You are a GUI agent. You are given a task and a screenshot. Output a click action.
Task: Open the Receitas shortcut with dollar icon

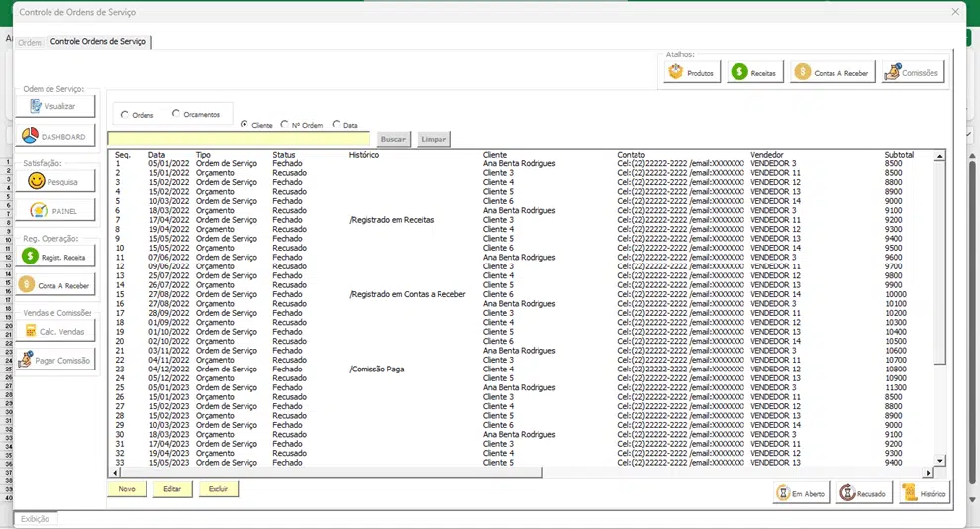(754, 72)
